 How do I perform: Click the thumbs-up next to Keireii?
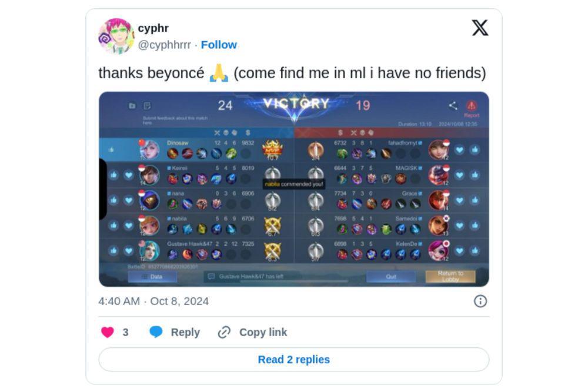pyautogui.click(x=113, y=175)
